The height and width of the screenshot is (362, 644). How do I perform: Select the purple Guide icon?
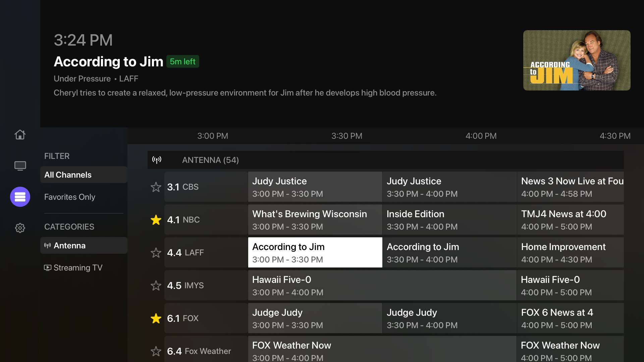pyautogui.click(x=20, y=197)
